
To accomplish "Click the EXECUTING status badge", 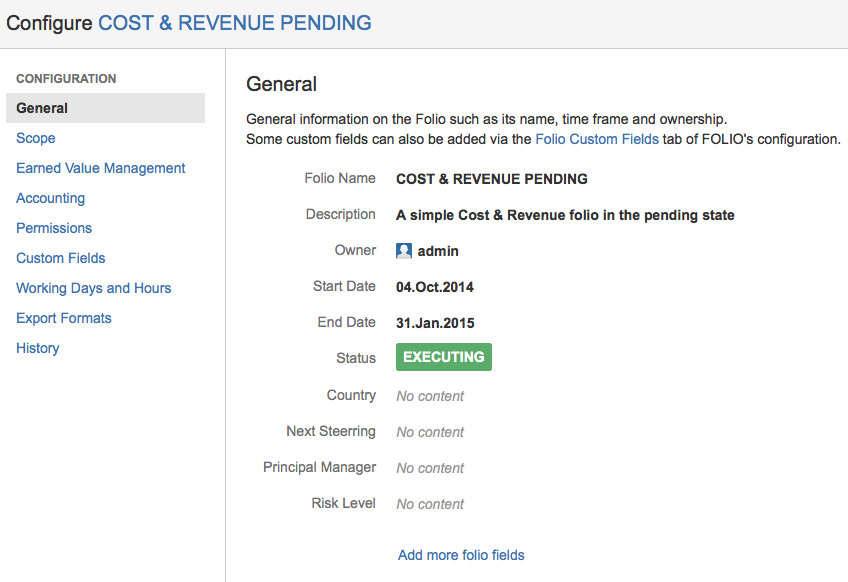I will [x=444, y=357].
